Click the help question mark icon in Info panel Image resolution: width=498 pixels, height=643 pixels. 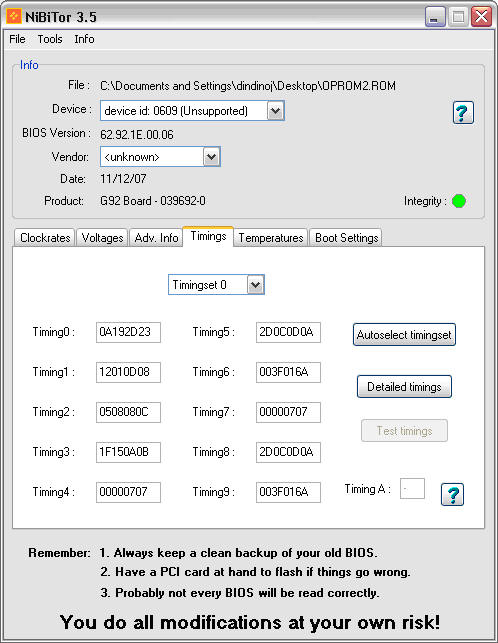click(x=463, y=112)
